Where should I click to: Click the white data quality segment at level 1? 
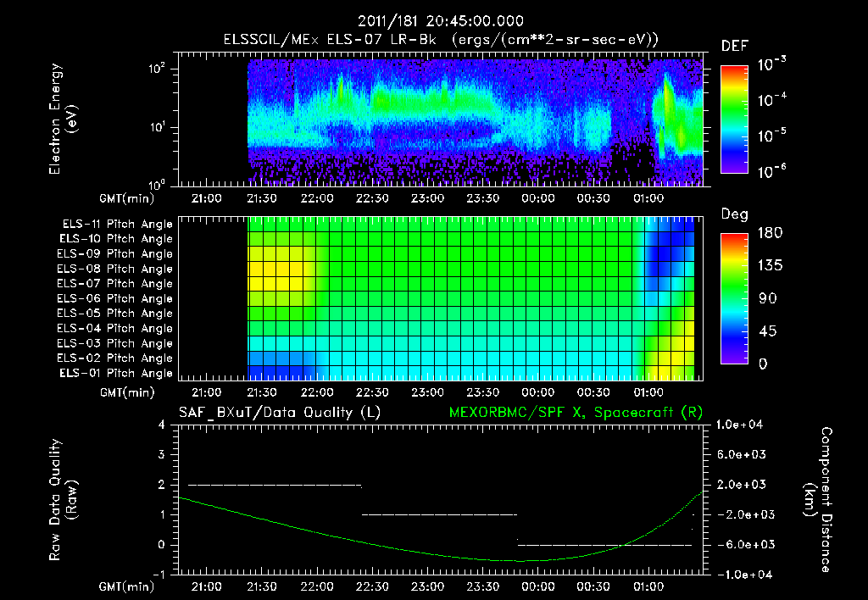tap(440, 514)
